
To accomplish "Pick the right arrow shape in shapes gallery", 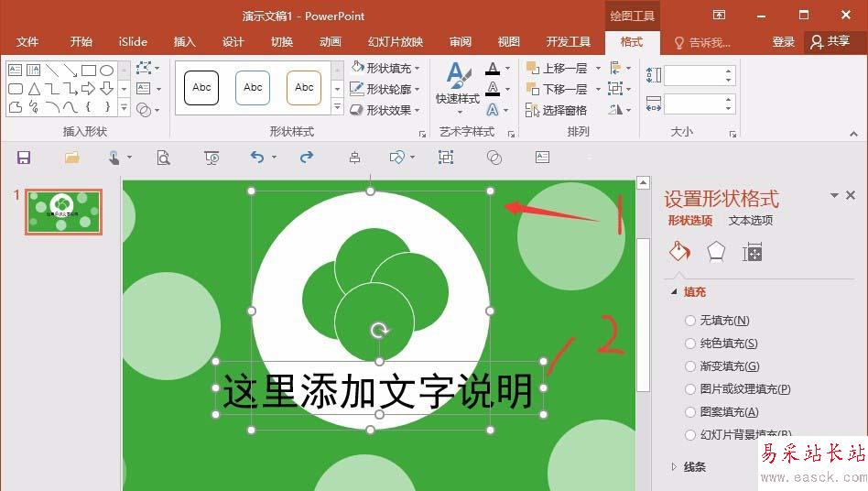I will point(89,89).
